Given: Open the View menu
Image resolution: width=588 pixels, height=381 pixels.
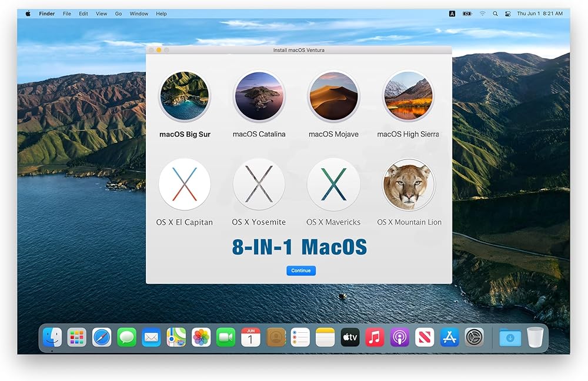Looking at the screenshot, I should (101, 14).
